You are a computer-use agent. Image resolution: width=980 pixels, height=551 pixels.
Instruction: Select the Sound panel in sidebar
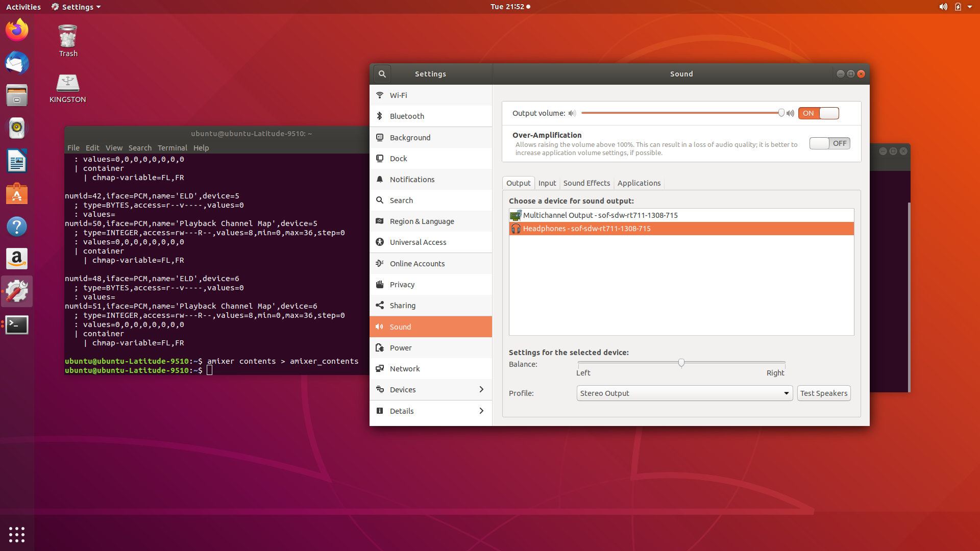click(431, 327)
